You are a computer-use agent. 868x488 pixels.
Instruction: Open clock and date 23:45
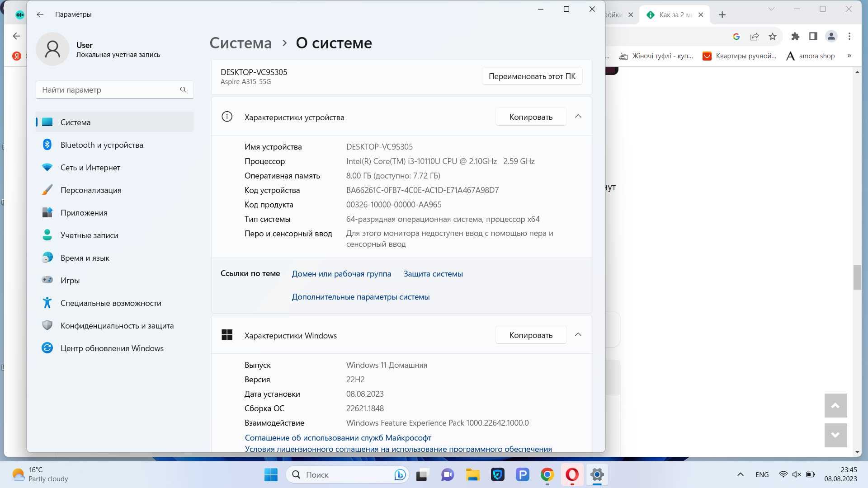tap(840, 474)
